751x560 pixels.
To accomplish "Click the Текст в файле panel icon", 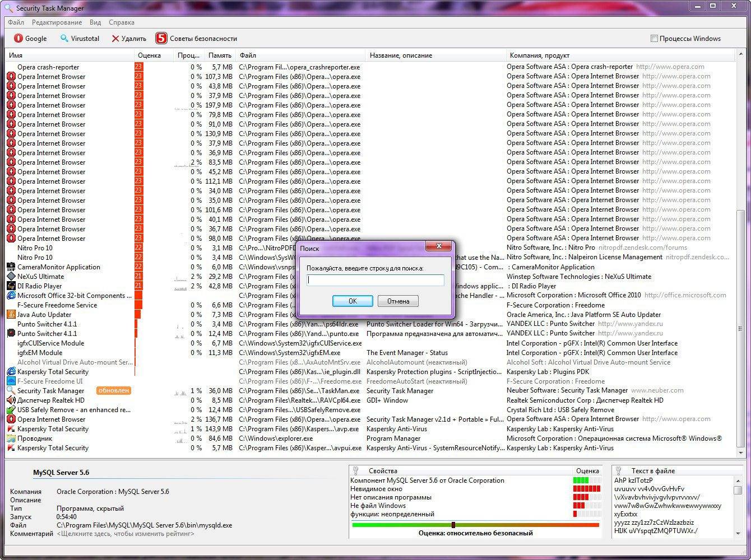I will coord(619,470).
